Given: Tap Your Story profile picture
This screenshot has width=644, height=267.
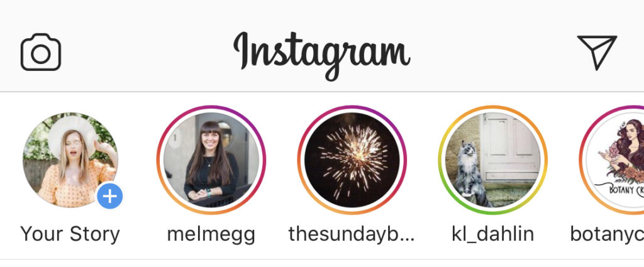Looking at the screenshot, I should click(70, 160).
